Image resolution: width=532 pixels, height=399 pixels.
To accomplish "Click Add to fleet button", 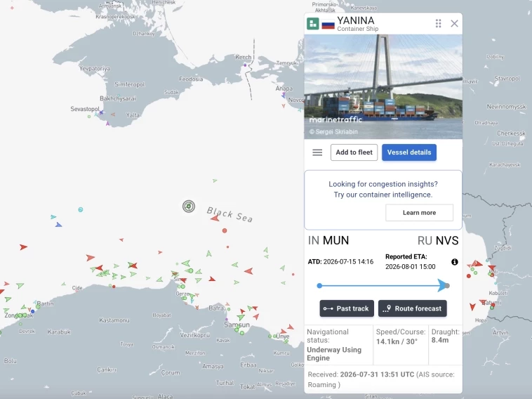I will pyautogui.click(x=354, y=152).
